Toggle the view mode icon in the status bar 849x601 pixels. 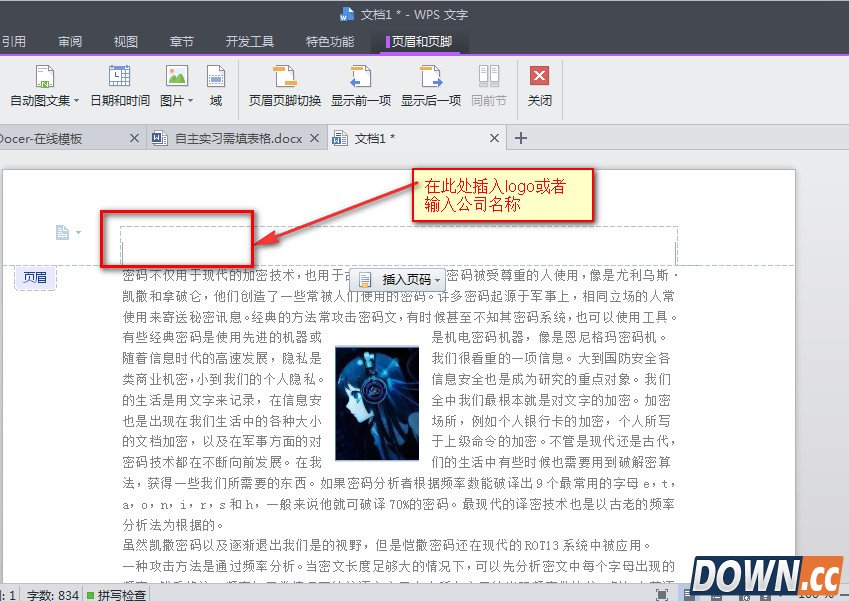(661, 593)
